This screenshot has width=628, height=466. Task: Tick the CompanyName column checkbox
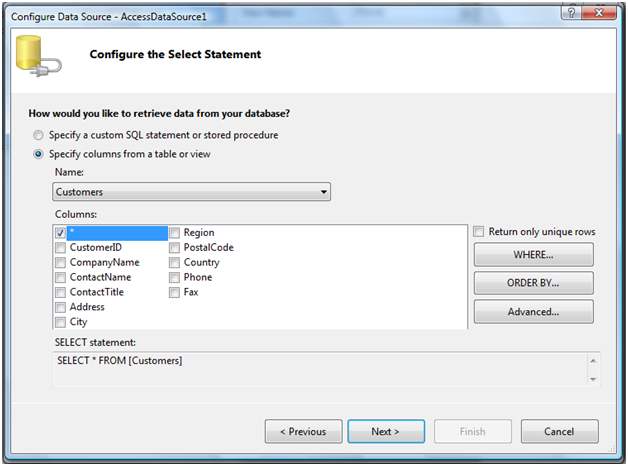tap(60, 263)
